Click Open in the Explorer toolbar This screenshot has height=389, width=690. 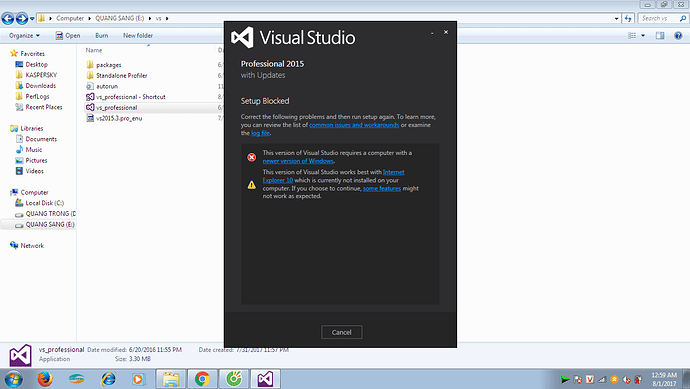pos(68,36)
